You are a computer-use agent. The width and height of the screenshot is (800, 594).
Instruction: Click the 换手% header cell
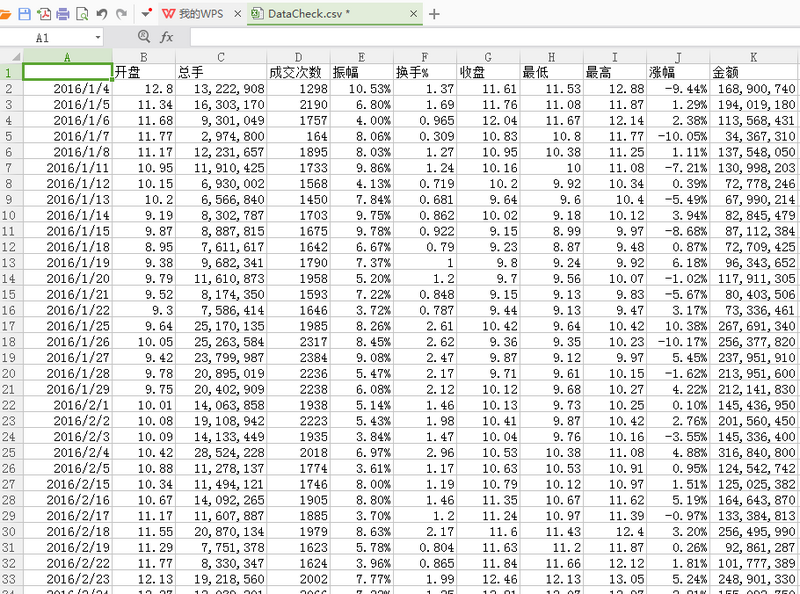425,72
